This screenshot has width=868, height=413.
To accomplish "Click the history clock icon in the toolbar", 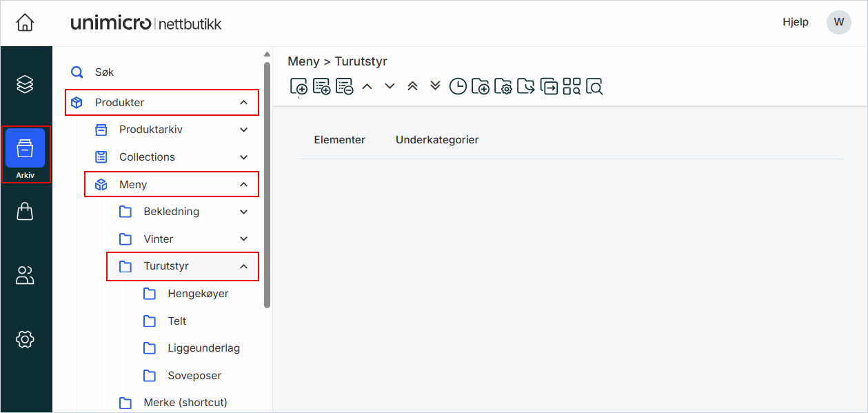I will point(457,85).
